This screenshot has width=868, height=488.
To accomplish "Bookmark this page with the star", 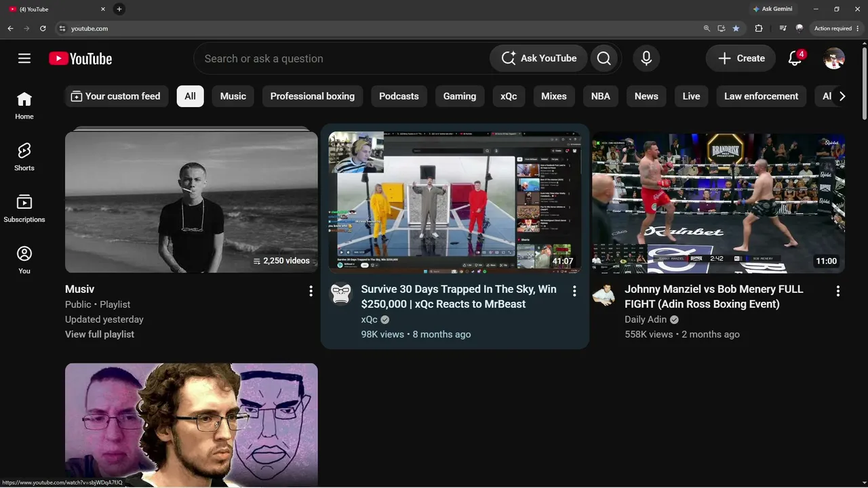I will pyautogui.click(x=736, y=28).
